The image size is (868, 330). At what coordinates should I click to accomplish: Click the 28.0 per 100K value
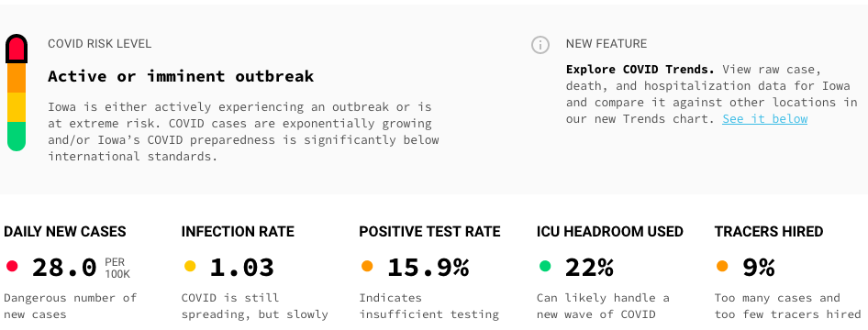click(81, 268)
